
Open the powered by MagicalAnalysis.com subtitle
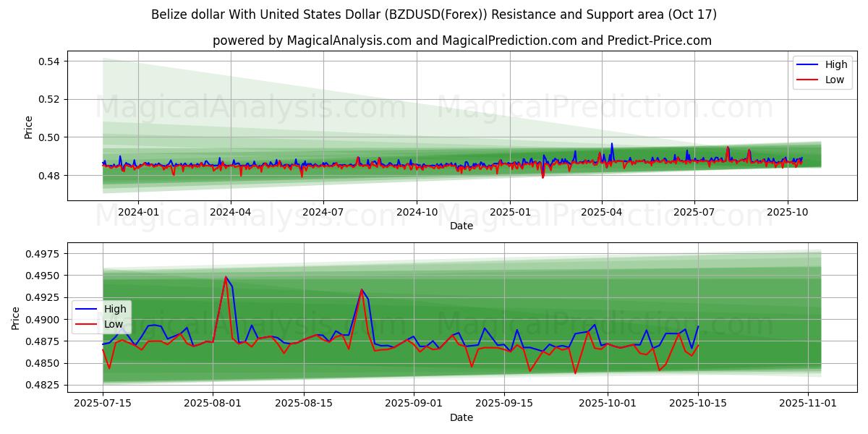[x=461, y=41]
